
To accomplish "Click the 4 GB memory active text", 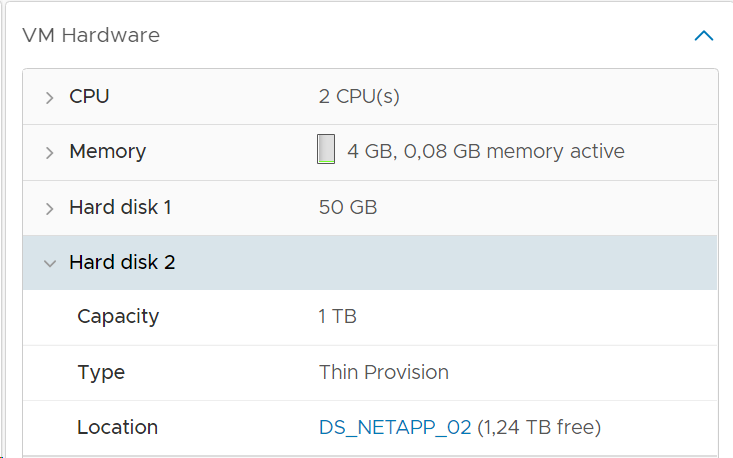I will coord(486,152).
